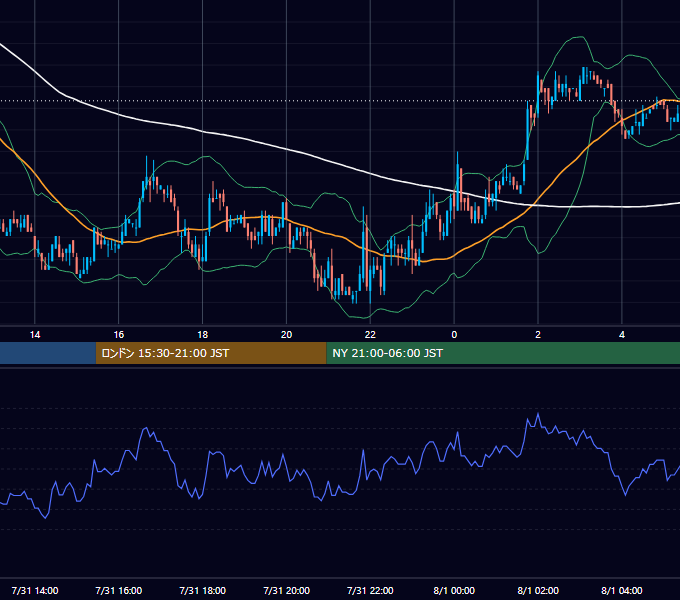This screenshot has width=680, height=600.
Task: Click hour label 14 on price chart axis
Action: (35, 335)
